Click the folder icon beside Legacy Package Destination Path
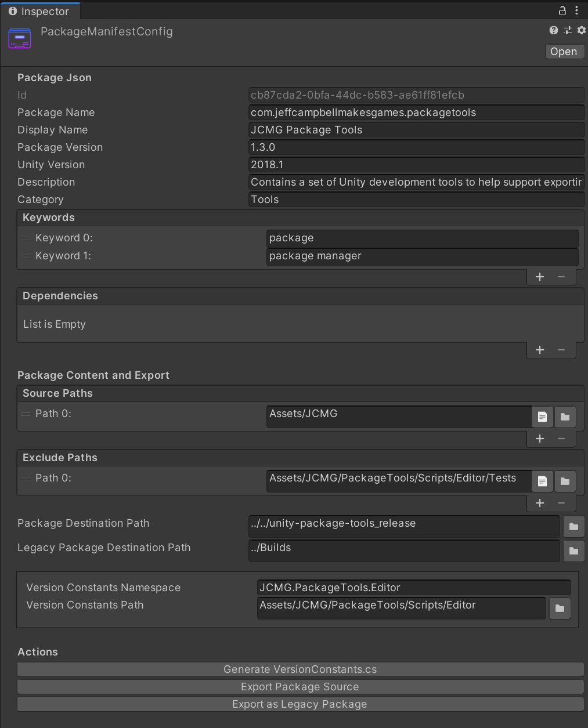This screenshot has width=588, height=728. 573,550
